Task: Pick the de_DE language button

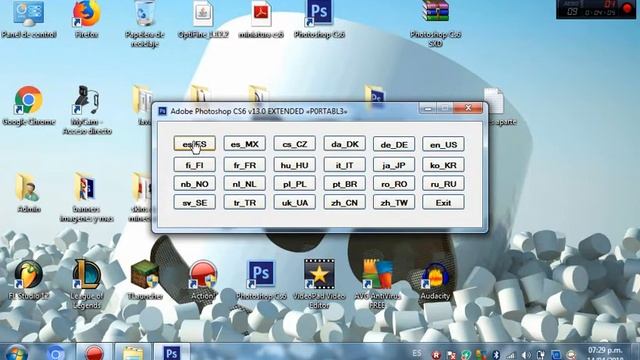Action: (x=394, y=144)
